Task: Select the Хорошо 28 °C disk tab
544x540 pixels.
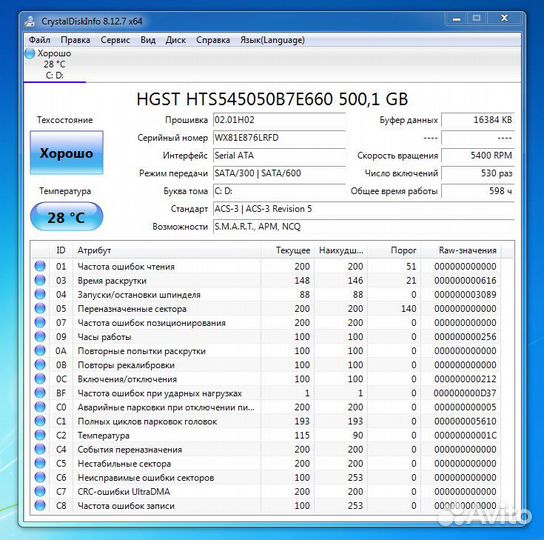Action: click(x=54, y=64)
